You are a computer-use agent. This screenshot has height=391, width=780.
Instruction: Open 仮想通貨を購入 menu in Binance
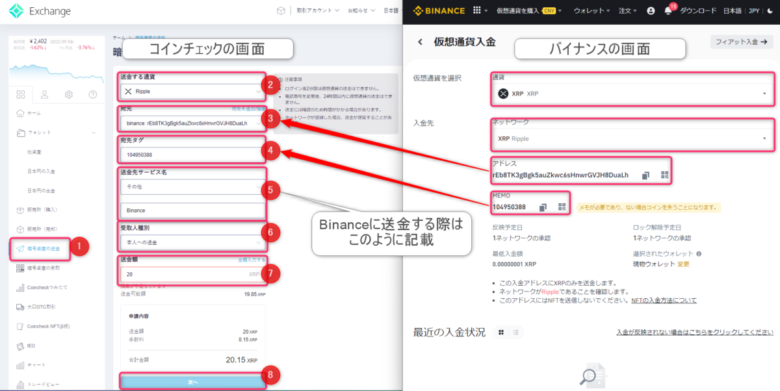(x=529, y=10)
